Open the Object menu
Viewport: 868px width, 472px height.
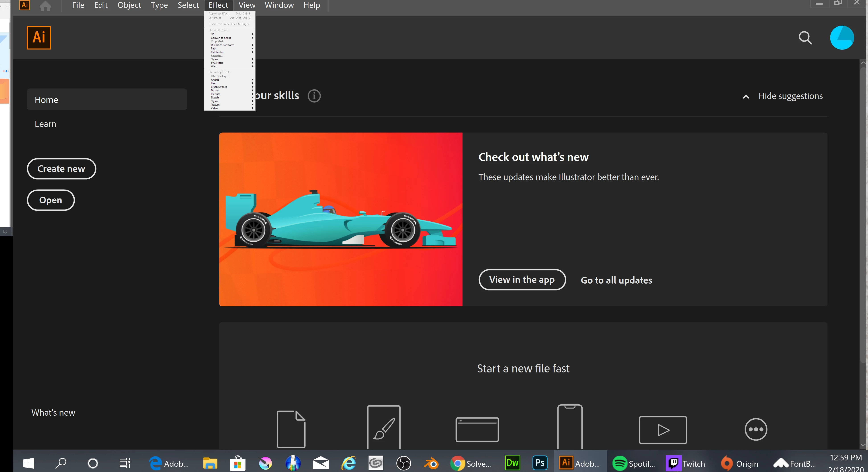[x=129, y=5]
